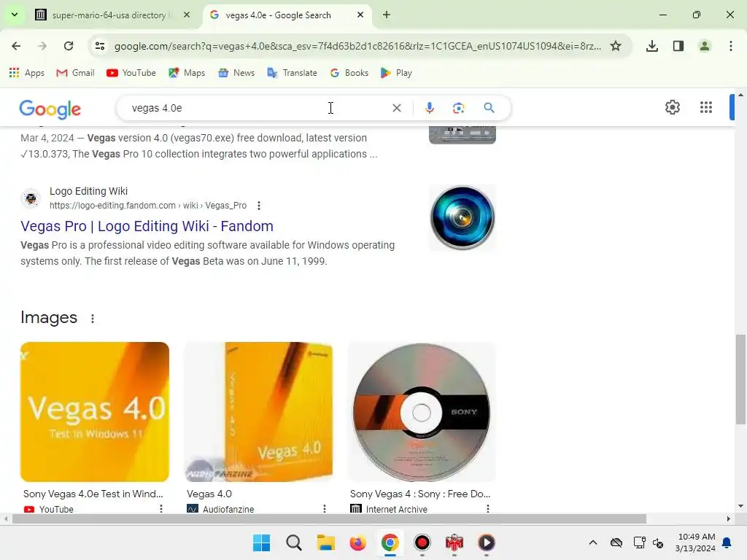Screen dimensions: 747x560
Task: Open the Google apps grid
Action: tap(706, 107)
